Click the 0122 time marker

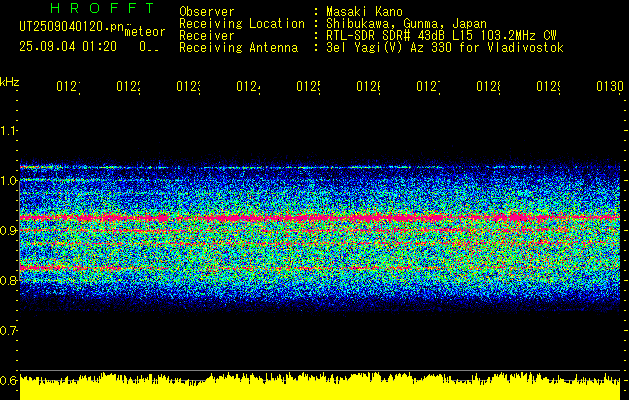pos(128,86)
